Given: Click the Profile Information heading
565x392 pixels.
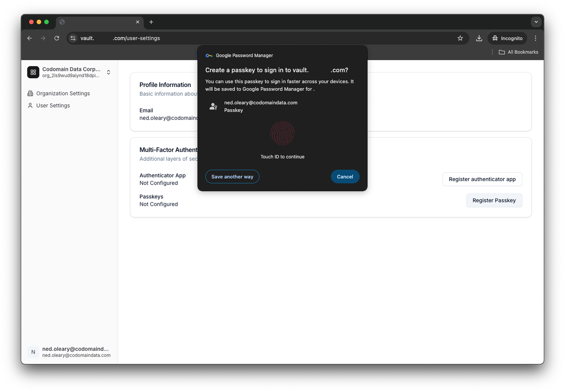Looking at the screenshot, I should click(165, 85).
